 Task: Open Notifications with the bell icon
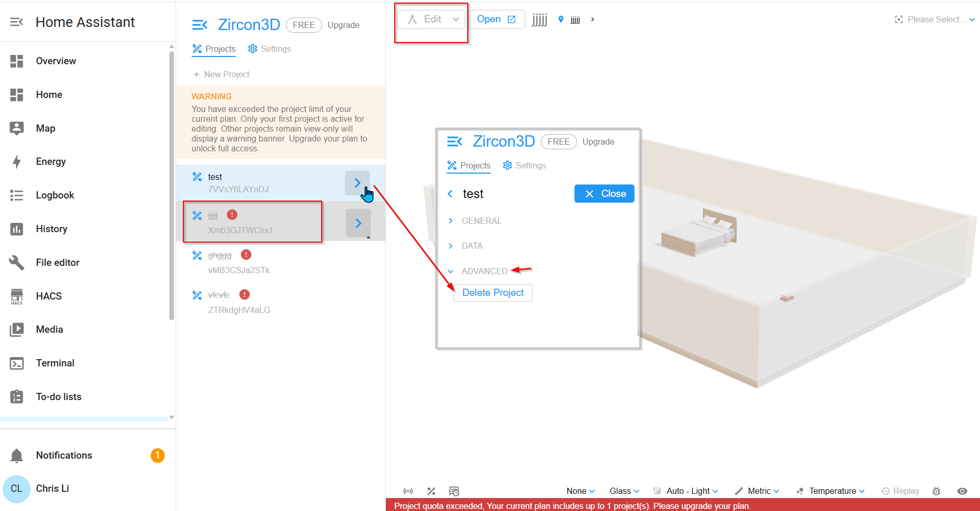pyautogui.click(x=17, y=455)
